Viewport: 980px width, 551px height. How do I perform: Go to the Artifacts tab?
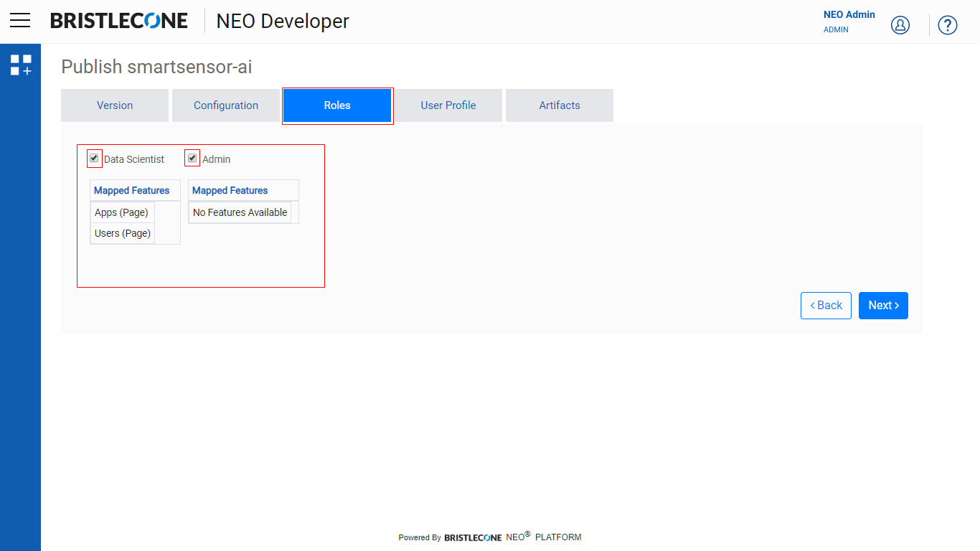pos(560,105)
